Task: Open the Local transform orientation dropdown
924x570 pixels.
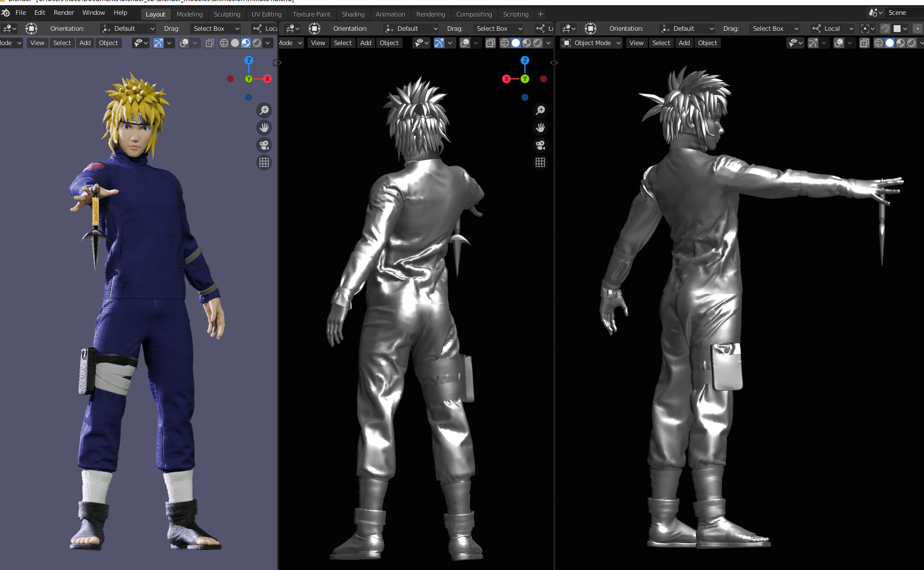Action: tap(833, 29)
